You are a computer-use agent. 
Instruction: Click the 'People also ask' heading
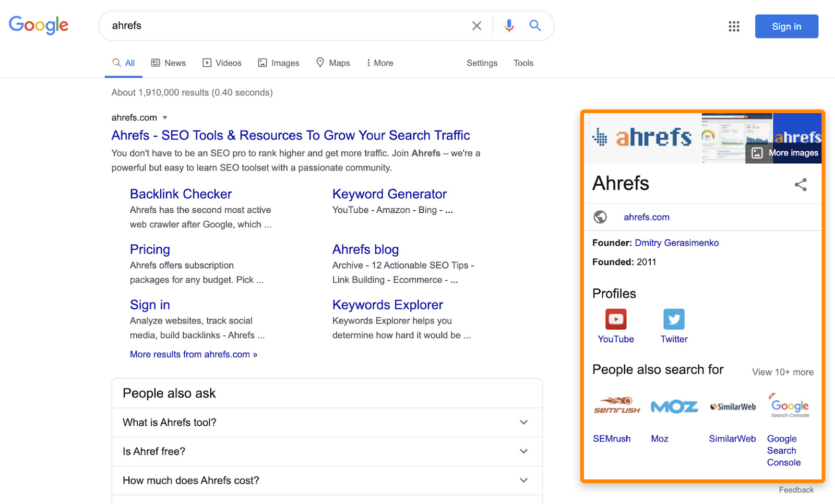click(169, 393)
